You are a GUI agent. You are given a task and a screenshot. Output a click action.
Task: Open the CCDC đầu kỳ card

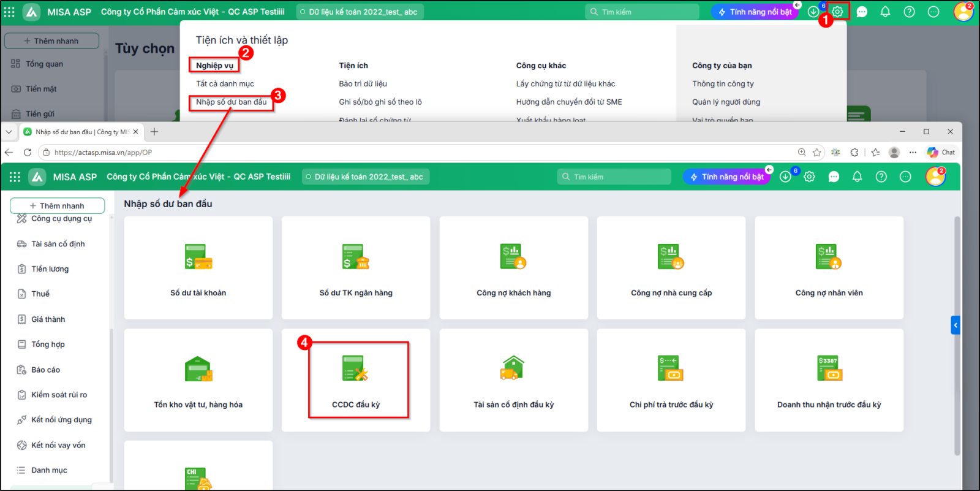click(x=356, y=380)
